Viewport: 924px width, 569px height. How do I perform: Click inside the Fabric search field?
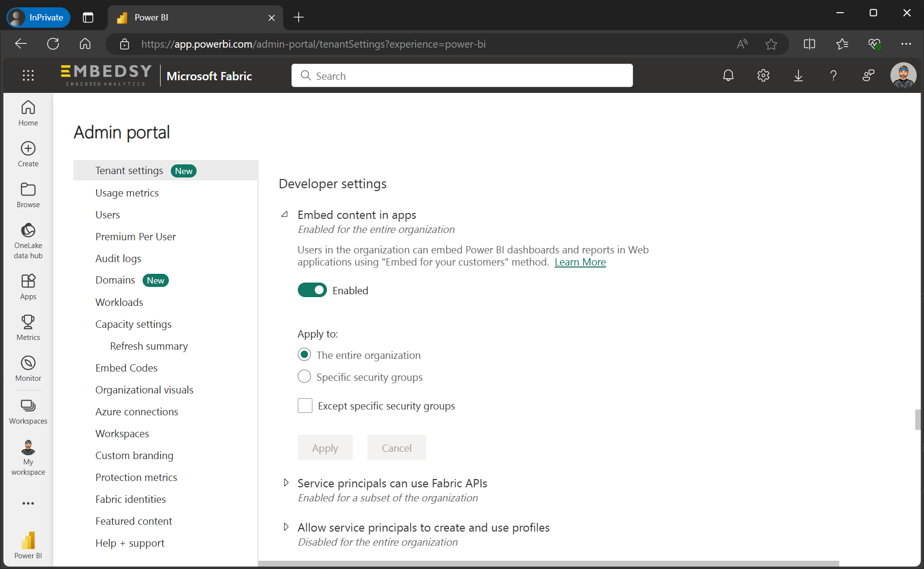[461, 75]
